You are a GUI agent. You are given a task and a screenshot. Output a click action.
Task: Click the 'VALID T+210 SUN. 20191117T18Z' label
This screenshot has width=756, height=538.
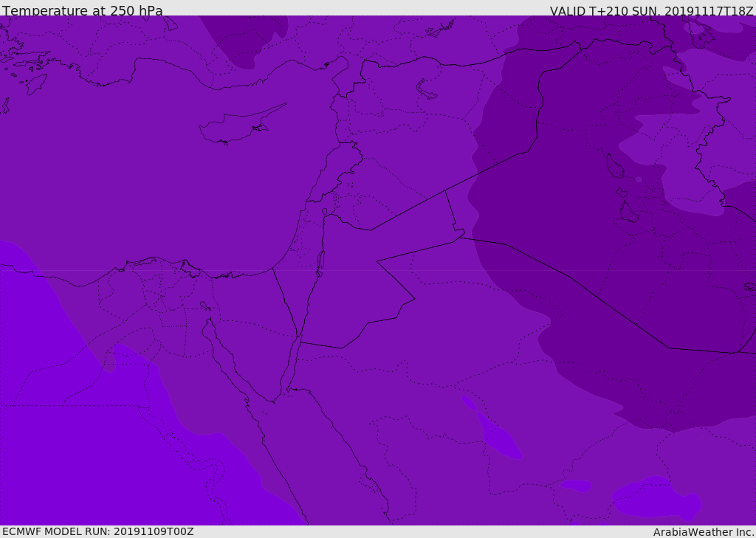click(651, 10)
